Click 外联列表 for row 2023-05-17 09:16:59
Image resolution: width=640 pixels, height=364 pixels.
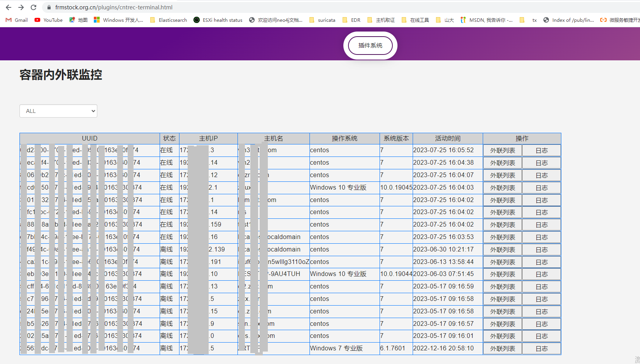(x=503, y=287)
